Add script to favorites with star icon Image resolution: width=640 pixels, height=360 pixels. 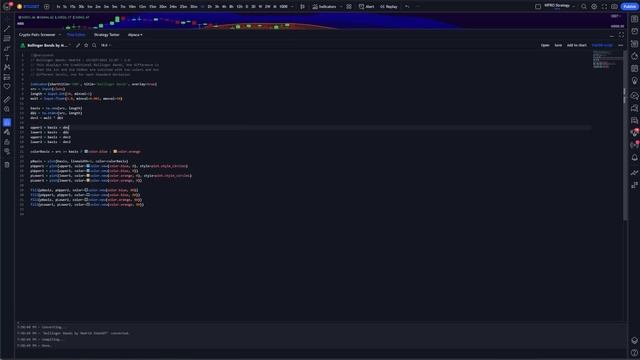[x=86, y=45]
